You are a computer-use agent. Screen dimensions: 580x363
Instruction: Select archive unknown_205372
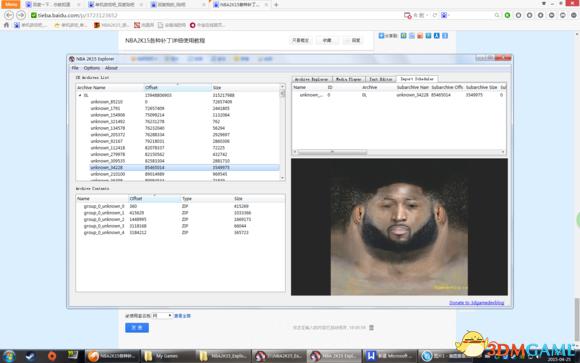pos(108,135)
